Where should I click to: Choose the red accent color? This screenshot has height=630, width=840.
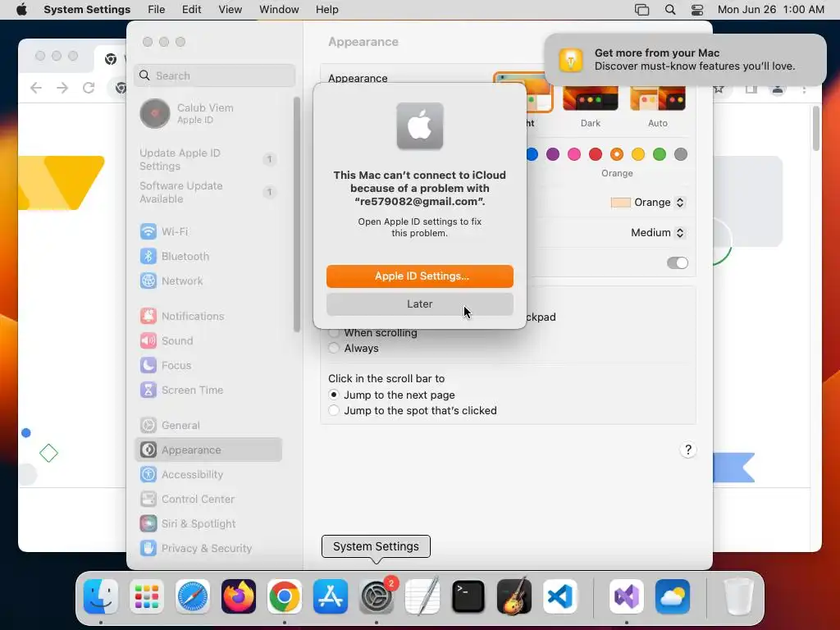596,154
